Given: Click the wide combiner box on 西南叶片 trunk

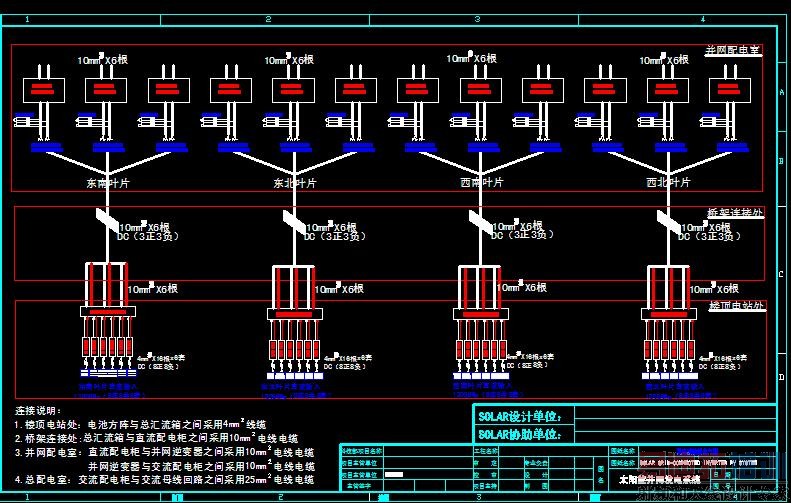Looking at the screenshot, I should [481, 314].
